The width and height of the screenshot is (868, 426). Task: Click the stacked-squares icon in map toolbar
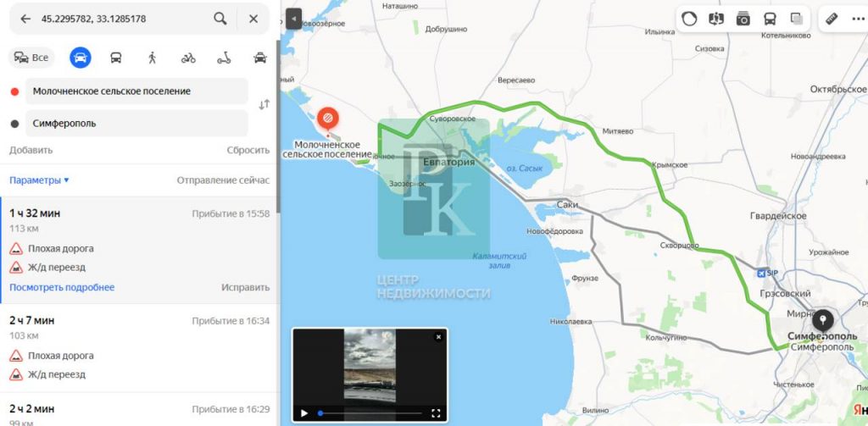tap(797, 19)
